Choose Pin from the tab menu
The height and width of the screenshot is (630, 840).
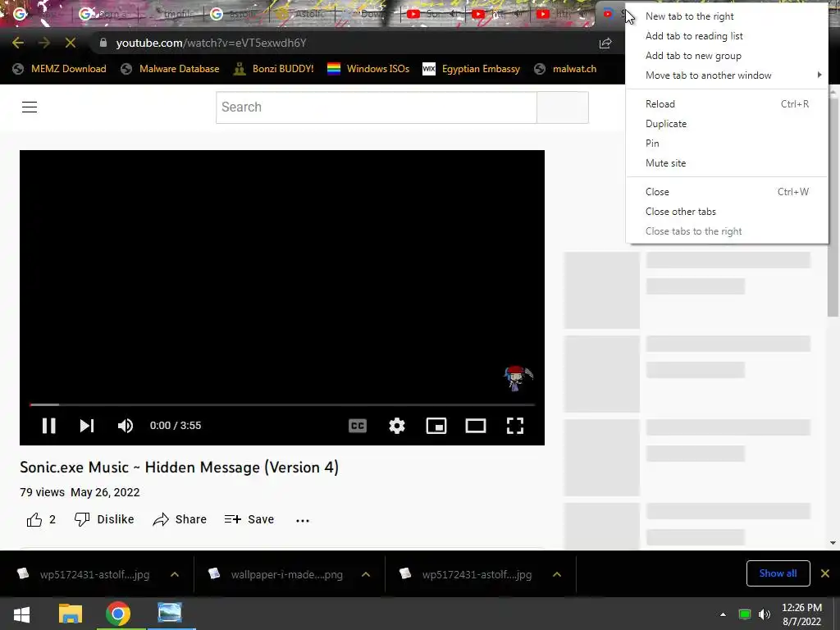727,144
